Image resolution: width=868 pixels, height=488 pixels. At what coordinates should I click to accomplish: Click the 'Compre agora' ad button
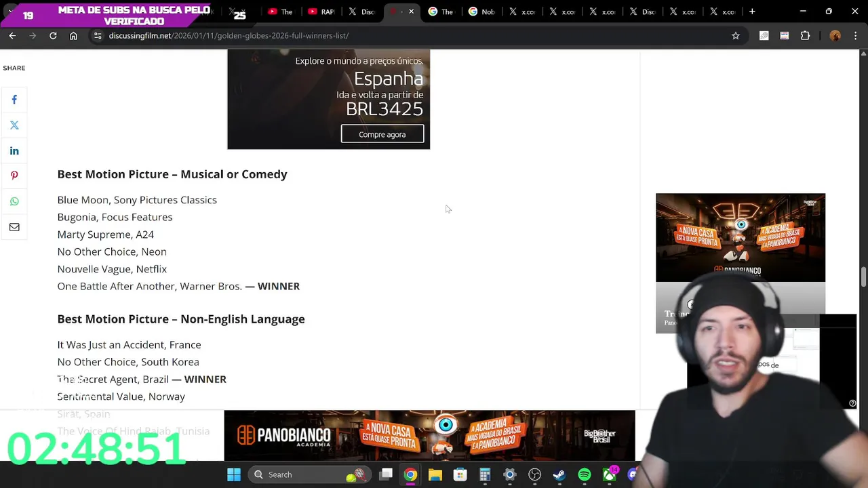pos(382,134)
